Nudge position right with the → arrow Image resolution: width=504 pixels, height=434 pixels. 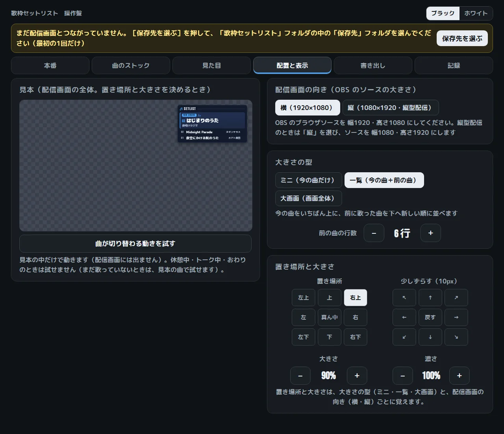tap(456, 317)
